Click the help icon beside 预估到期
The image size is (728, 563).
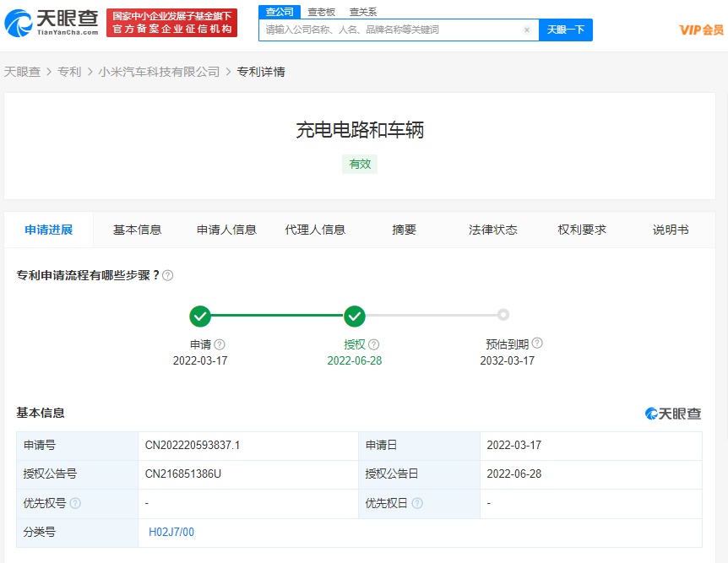(x=537, y=343)
